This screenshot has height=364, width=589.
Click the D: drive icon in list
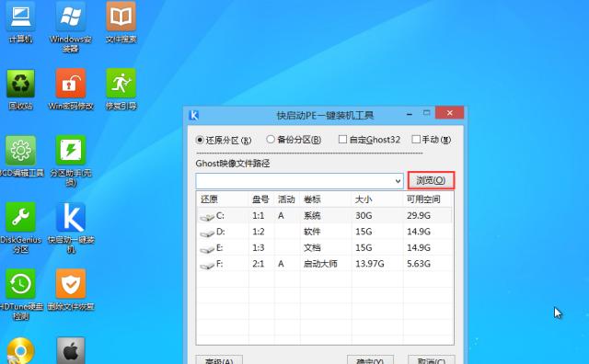pyautogui.click(x=206, y=233)
